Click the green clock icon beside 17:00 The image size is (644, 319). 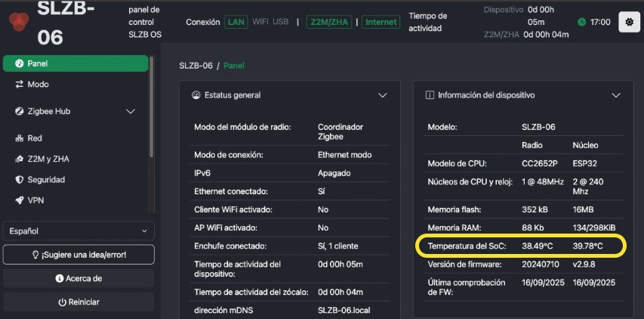pyautogui.click(x=581, y=22)
